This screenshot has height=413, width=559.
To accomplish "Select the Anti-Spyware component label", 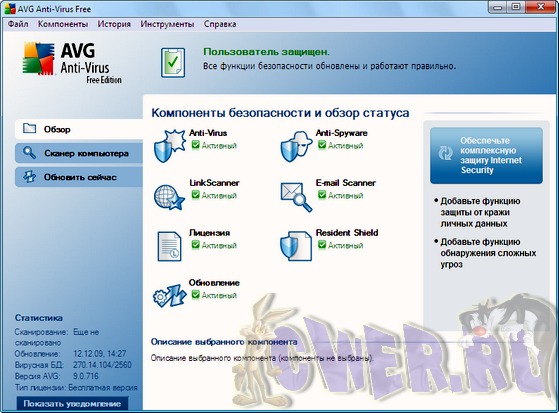I will (x=342, y=133).
